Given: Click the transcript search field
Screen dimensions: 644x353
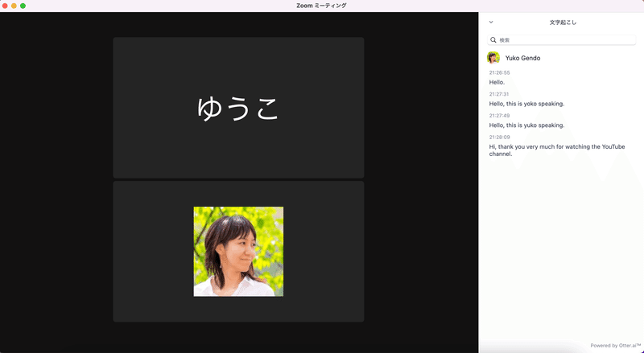Looking at the screenshot, I should tap(561, 40).
